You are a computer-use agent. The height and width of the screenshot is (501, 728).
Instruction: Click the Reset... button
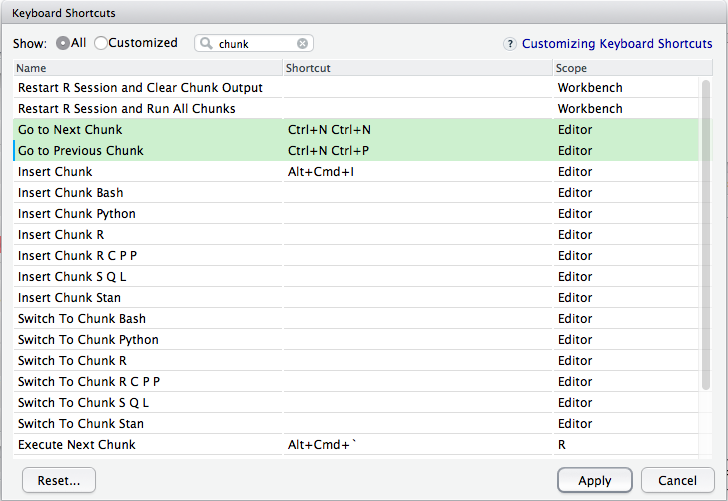coord(58,480)
